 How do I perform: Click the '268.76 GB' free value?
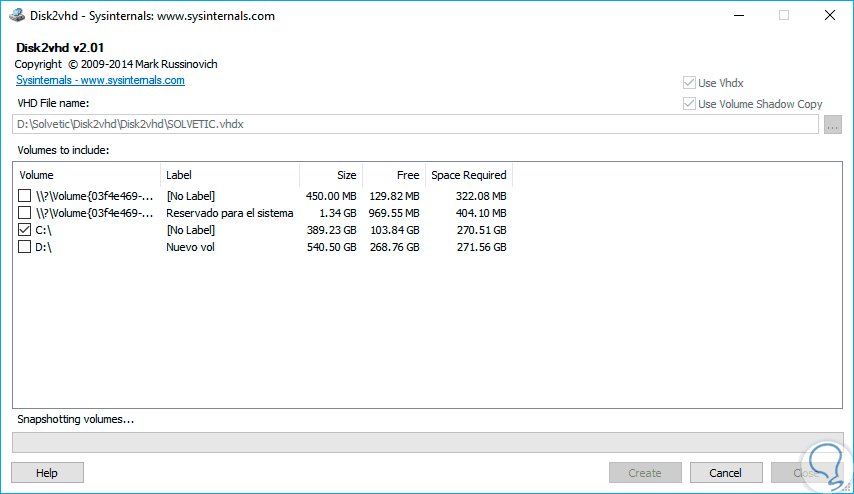coord(395,247)
